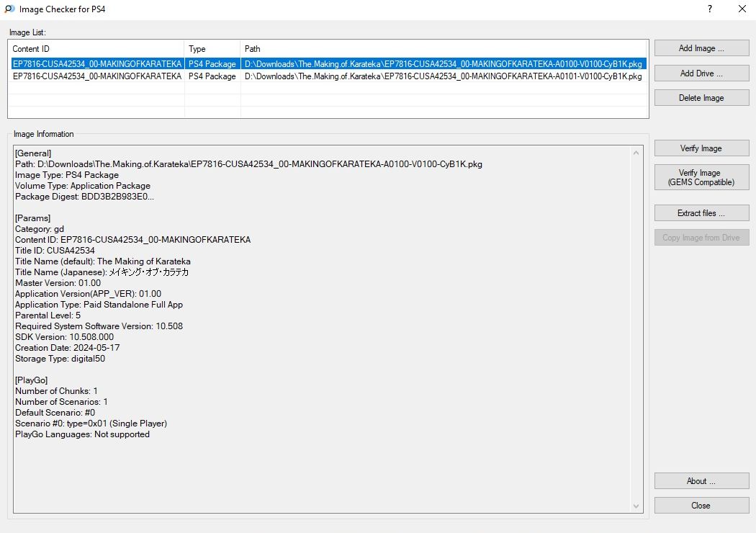756x533 pixels.
Task: Click the Storage Type: digital50 line
Action: (x=60, y=359)
